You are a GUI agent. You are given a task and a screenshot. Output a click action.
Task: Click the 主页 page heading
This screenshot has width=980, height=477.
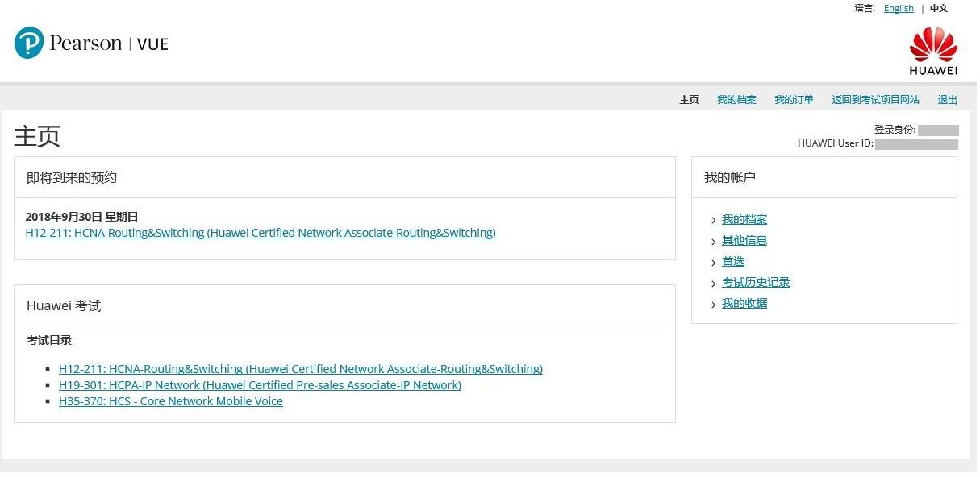pyautogui.click(x=37, y=136)
